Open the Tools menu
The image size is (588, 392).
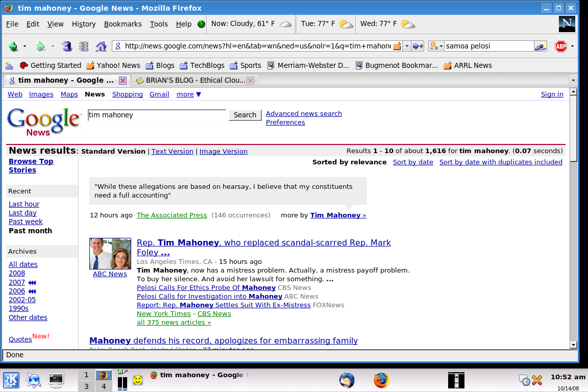159,24
